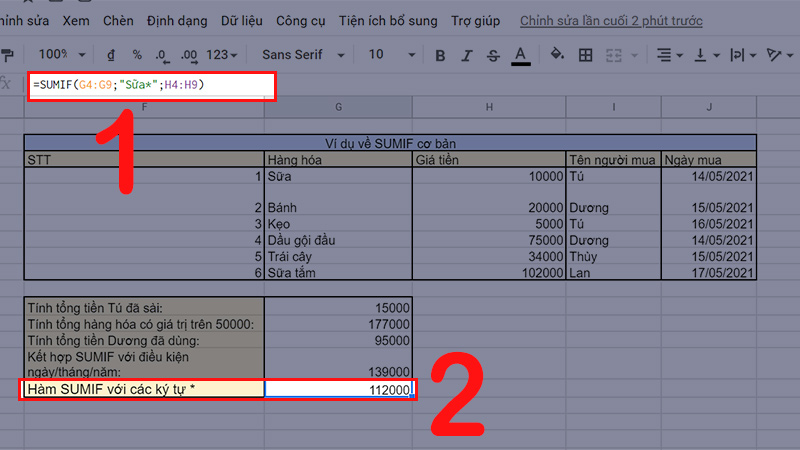Select column J header
The width and height of the screenshot is (800, 450).
(x=709, y=107)
